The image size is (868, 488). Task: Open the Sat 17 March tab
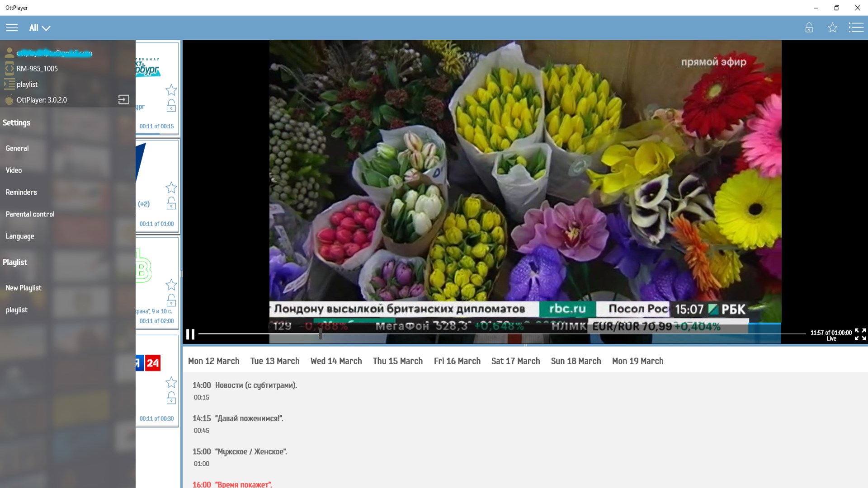(515, 361)
